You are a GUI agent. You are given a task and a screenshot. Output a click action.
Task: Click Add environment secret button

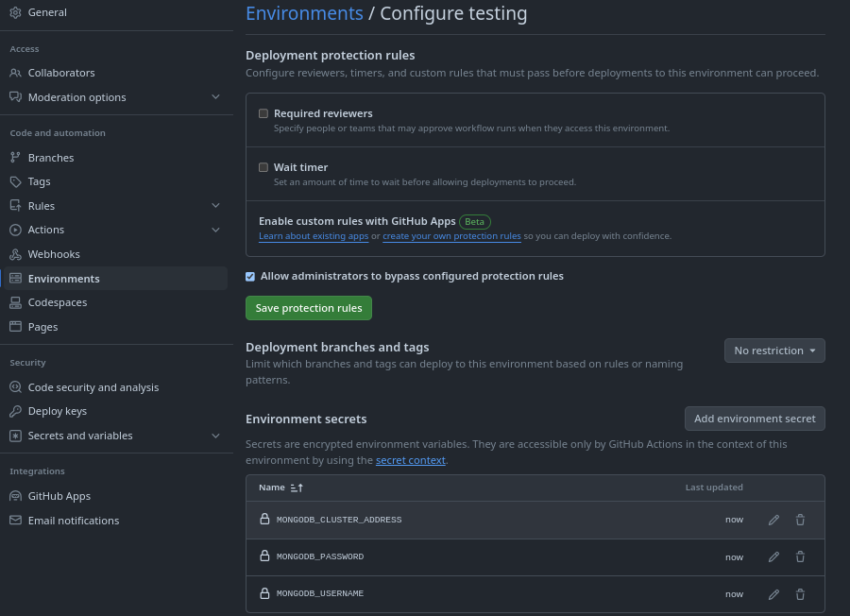coord(755,419)
